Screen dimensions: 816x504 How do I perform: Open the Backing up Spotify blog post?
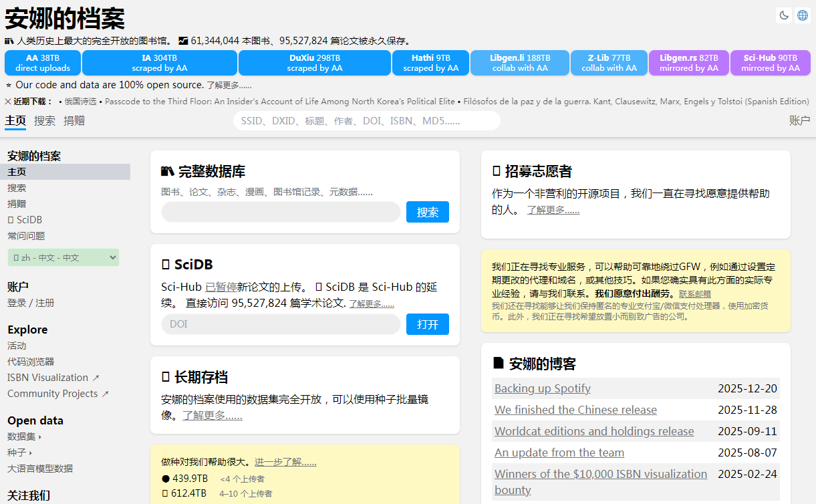[542, 388]
